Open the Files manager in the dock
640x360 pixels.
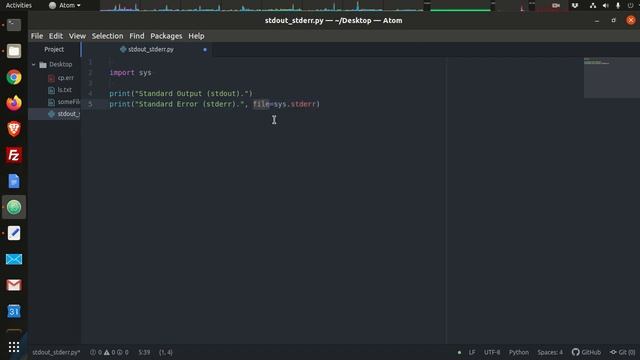click(14, 51)
